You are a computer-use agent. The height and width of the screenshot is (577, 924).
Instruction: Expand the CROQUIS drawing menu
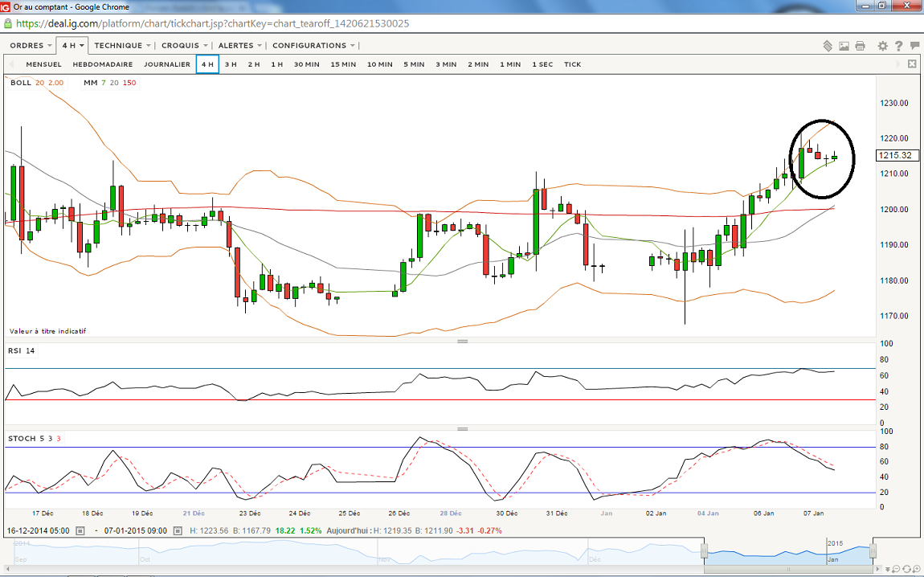coord(184,45)
